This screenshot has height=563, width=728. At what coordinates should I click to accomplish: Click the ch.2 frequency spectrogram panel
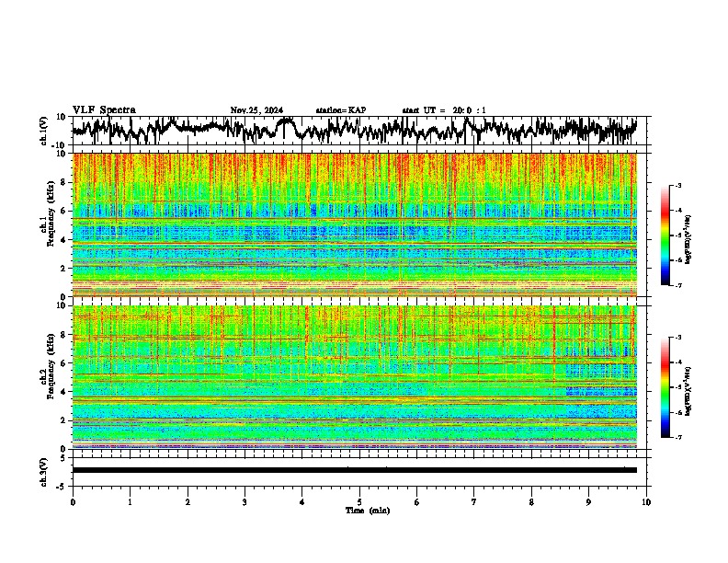coord(354,377)
